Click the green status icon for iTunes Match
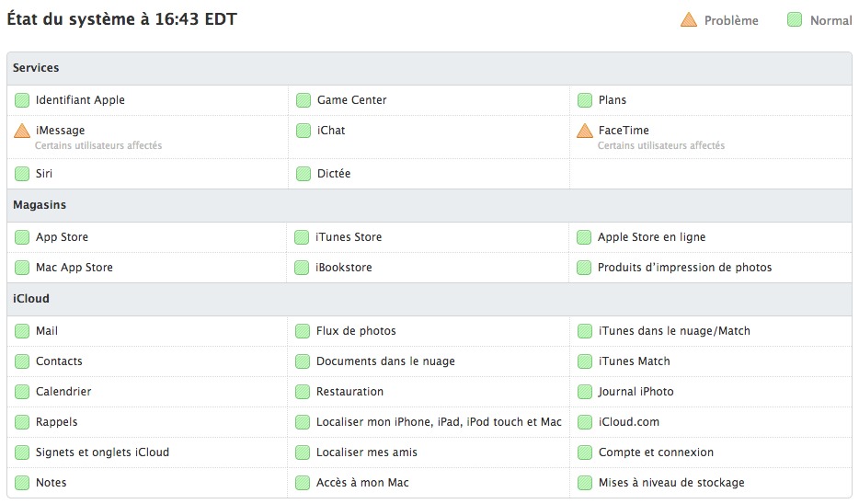The image size is (859, 504). click(x=585, y=361)
